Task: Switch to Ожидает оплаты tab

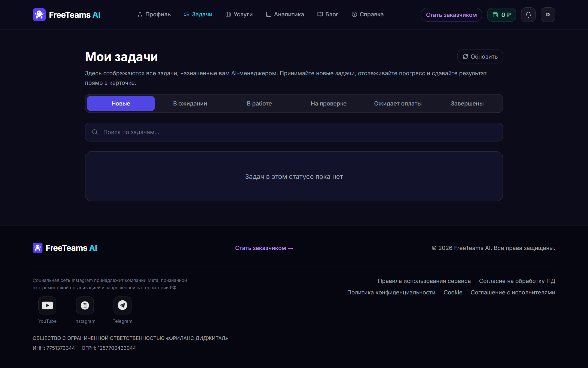Action: (x=398, y=104)
